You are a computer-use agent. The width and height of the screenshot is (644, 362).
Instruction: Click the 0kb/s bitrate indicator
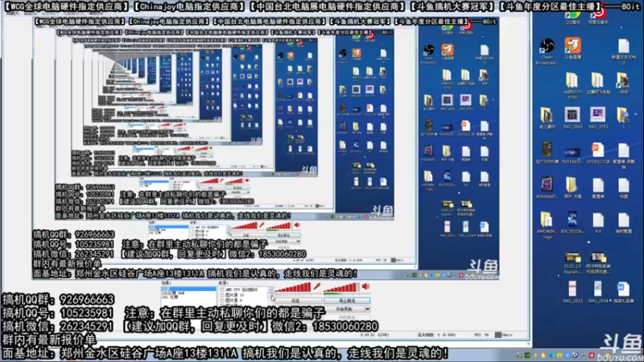click(x=505, y=335)
